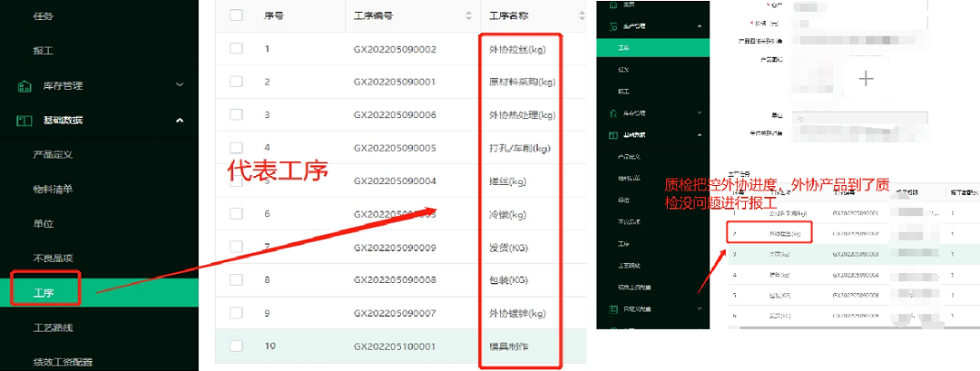
Task: Select highlighted 工单 item in the small sidebar
Action: coord(653,47)
